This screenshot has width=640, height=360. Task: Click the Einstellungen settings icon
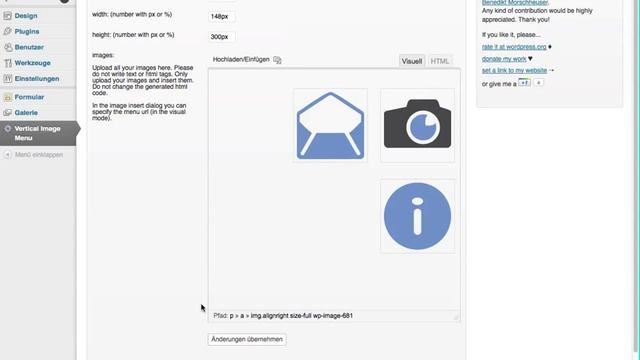coord(7,78)
